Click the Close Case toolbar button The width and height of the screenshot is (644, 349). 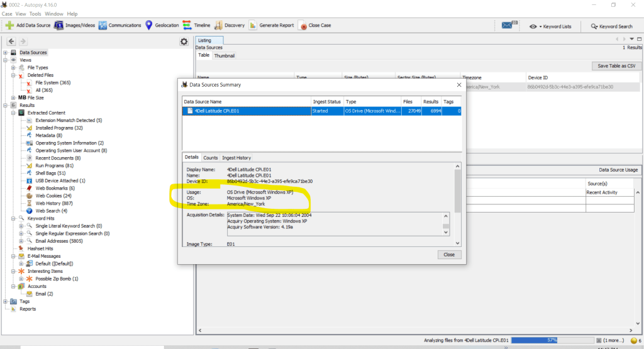[x=303, y=26]
